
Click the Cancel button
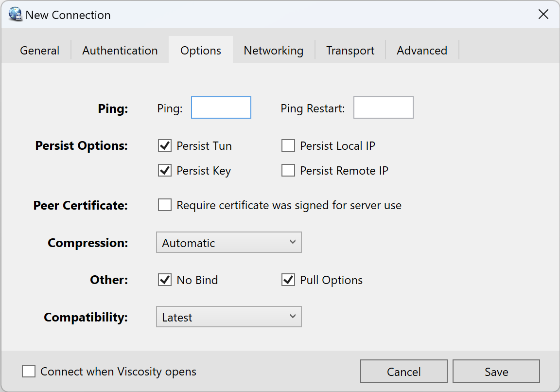coord(403,371)
